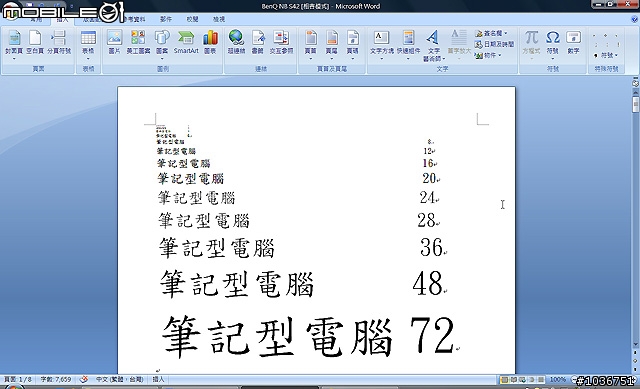Screen dimensions: 640x389
Task: Switch to the View (檢視) tab
Action: point(219,19)
